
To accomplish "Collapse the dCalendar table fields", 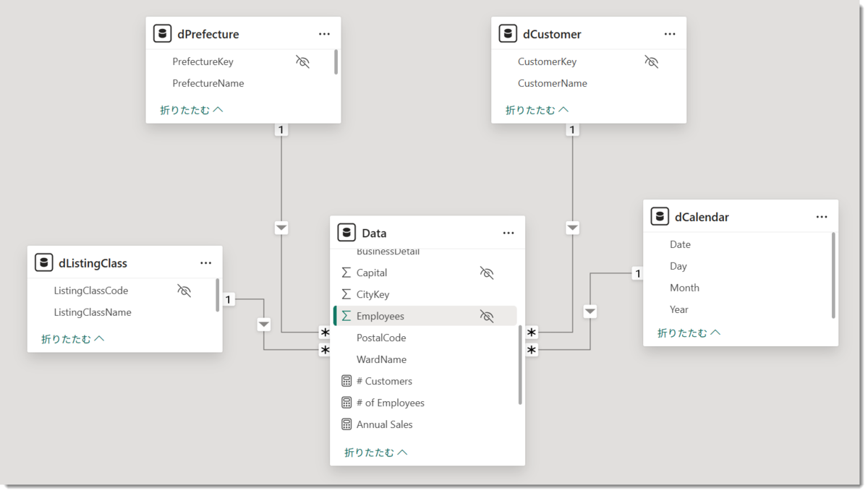I will (x=689, y=333).
